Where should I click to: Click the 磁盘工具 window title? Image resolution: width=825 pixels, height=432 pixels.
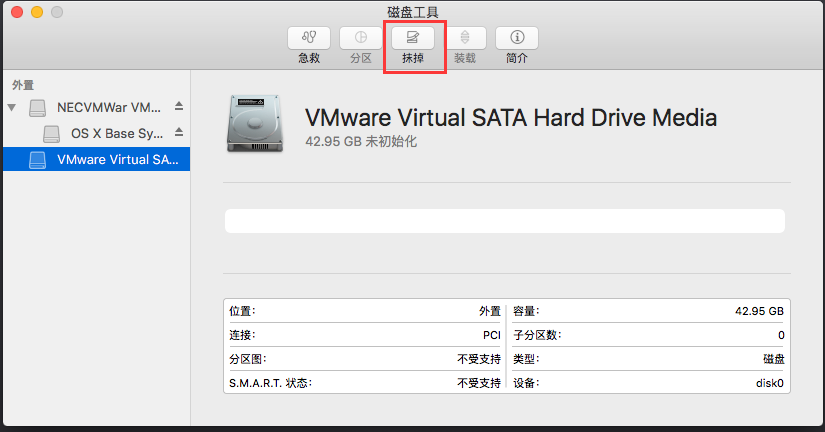413,12
